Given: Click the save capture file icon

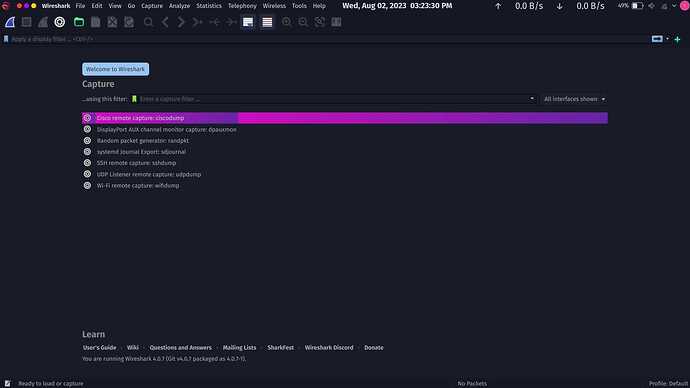Looking at the screenshot, I should (x=95, y=22).
